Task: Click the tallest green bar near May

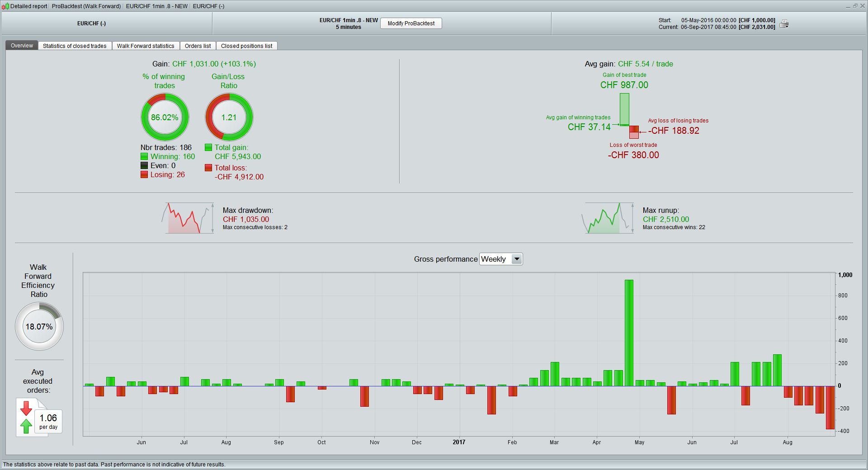Action: [x=629, y=333]
